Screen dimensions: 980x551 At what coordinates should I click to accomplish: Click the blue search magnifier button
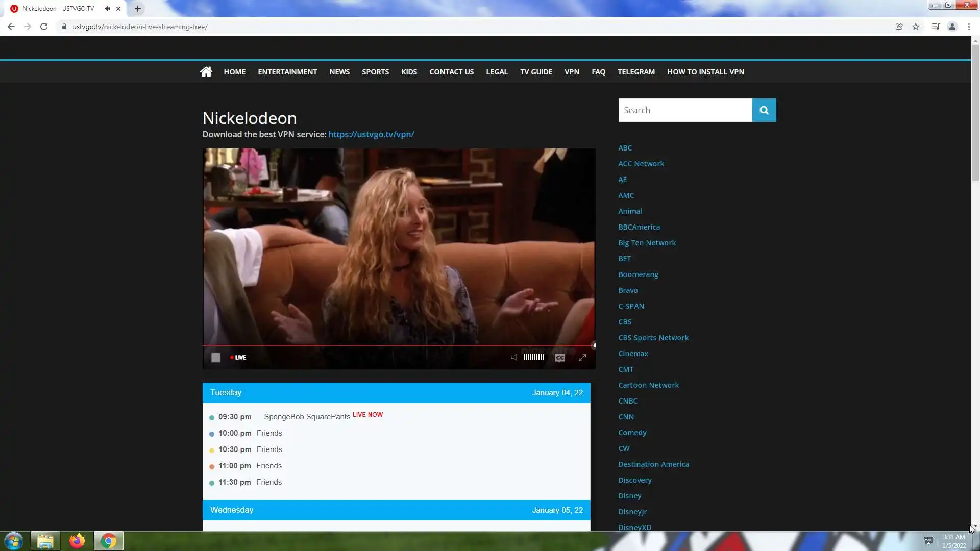click(x=764, y=110)
